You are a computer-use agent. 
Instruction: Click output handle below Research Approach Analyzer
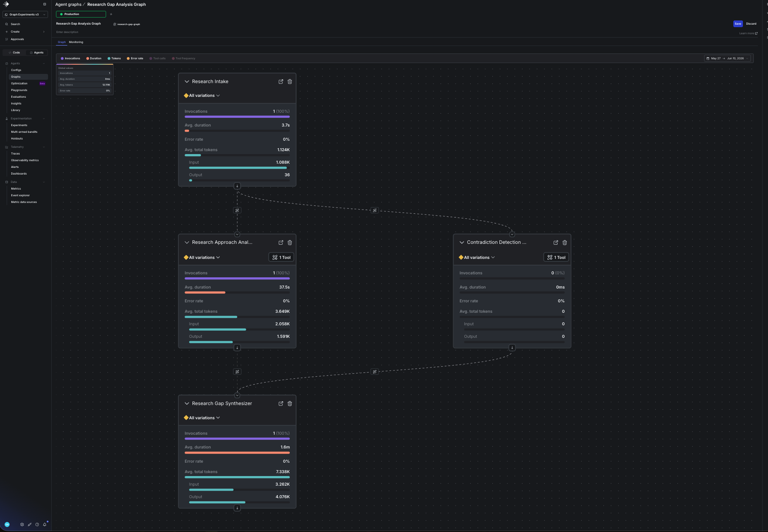click(x=237, y=347)
